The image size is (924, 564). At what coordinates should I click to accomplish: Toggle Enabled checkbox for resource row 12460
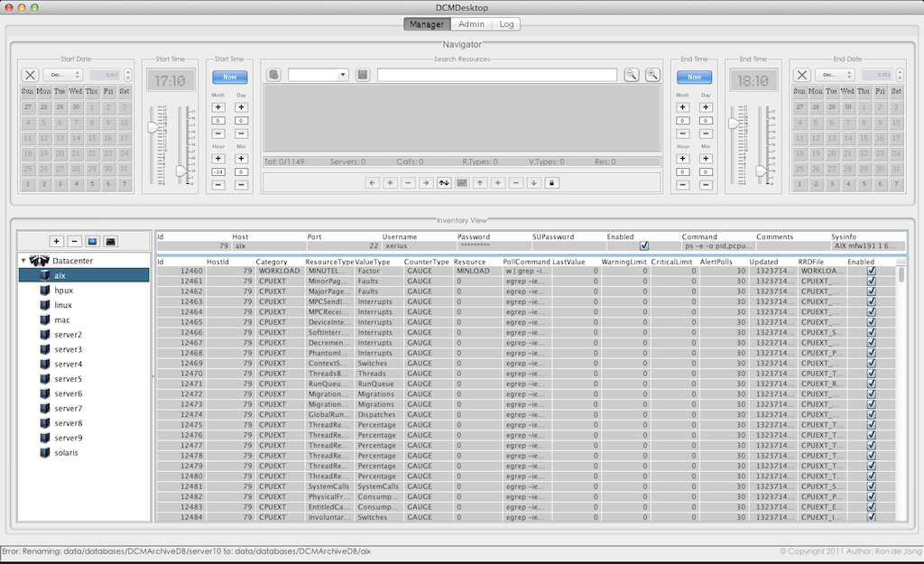coord(871,271)
